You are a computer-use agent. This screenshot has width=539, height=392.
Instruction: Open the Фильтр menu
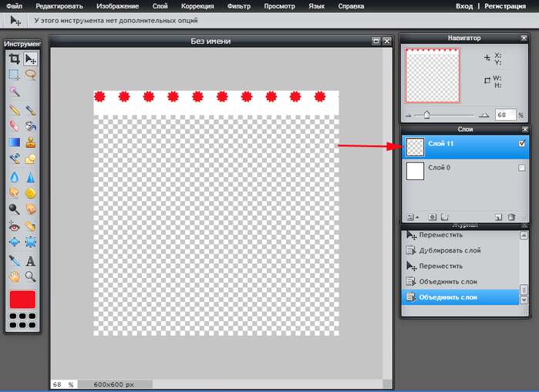click(x=239, y=6)
